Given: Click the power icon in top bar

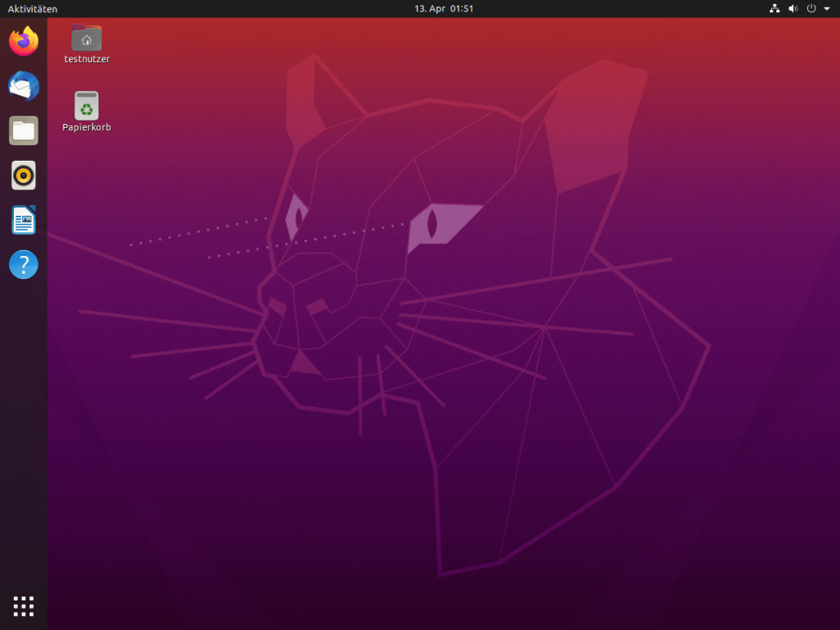Looking at the screenshot, I should 811,8.
